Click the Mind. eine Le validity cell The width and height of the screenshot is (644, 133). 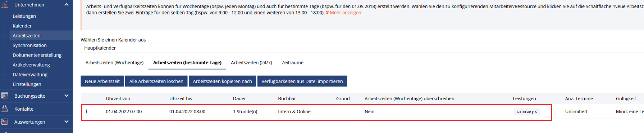tap(630, 112)
